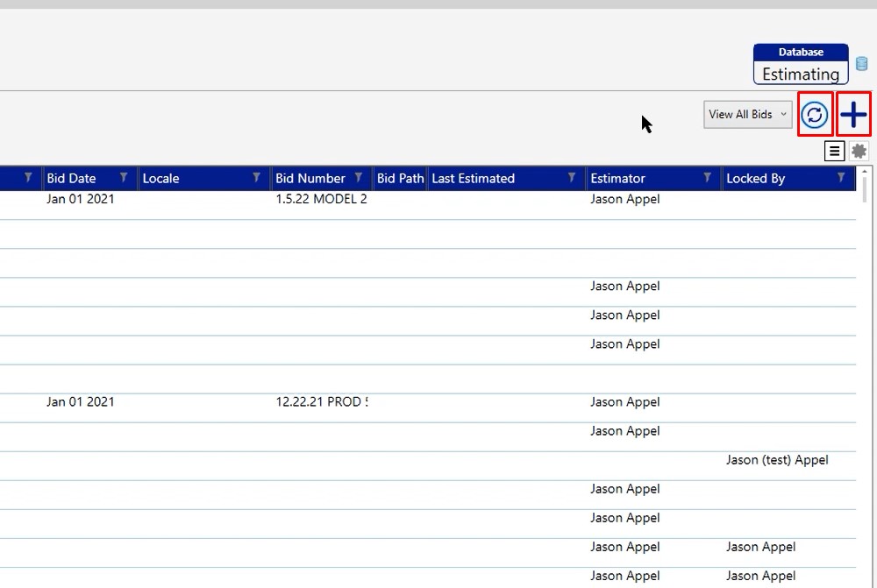Image resolution: width=877 pixels, height=588 pixels.
Task: Select the bid number 1.5.22 MODEL 2 cell
Action: (322, 199)
